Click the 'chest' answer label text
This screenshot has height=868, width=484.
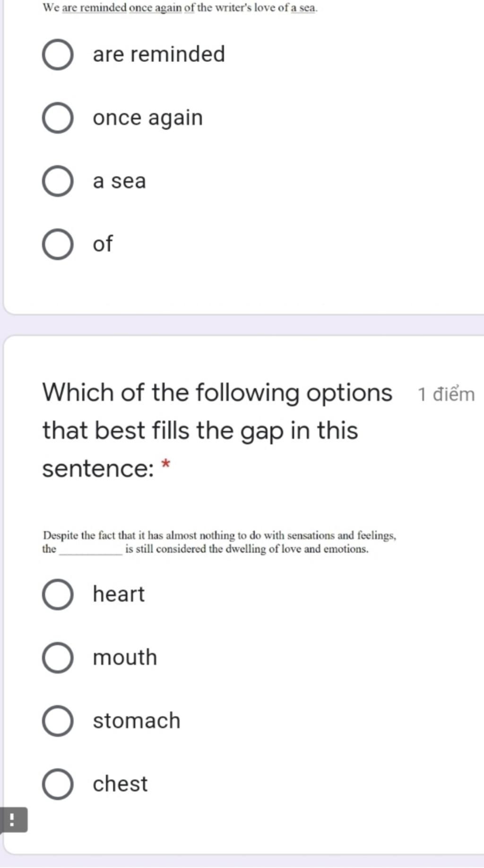(x=120, y=784)
